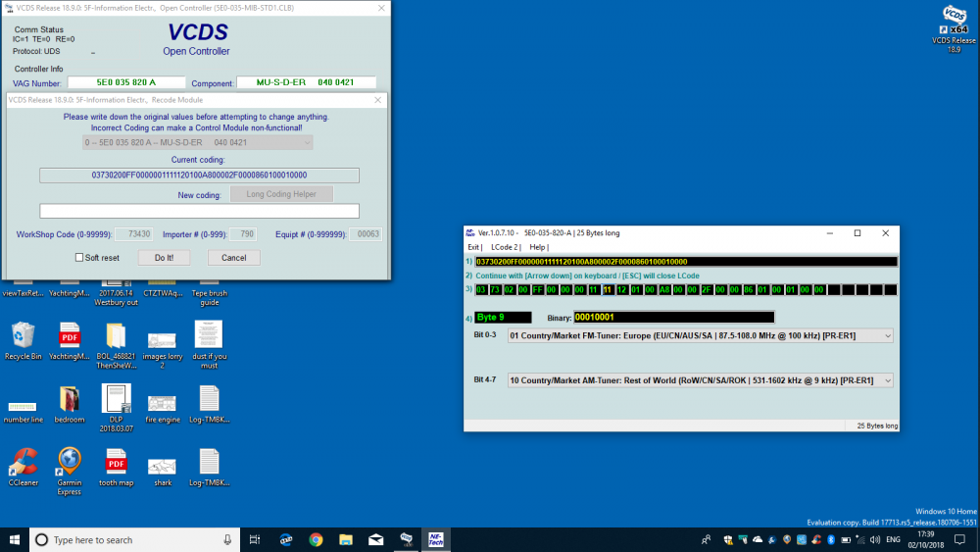
Task: Click the Cancel button in Recode Module
Action: click(x=234, y=258)
